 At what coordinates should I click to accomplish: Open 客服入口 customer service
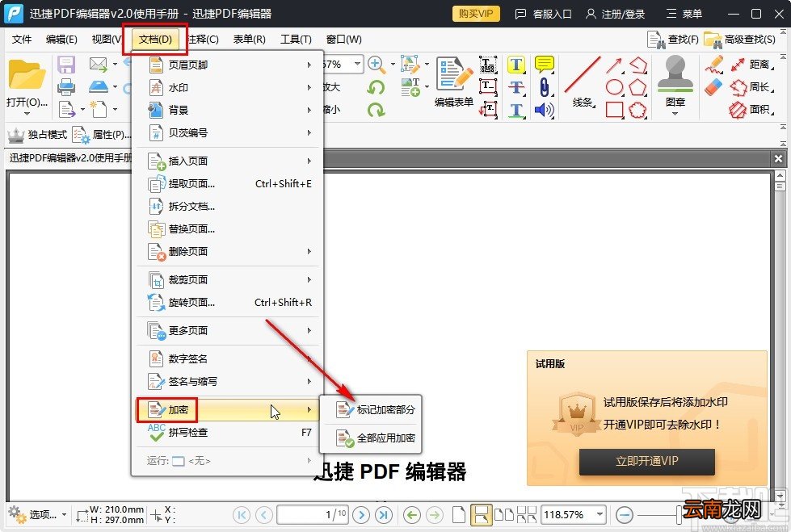(543, 14)
